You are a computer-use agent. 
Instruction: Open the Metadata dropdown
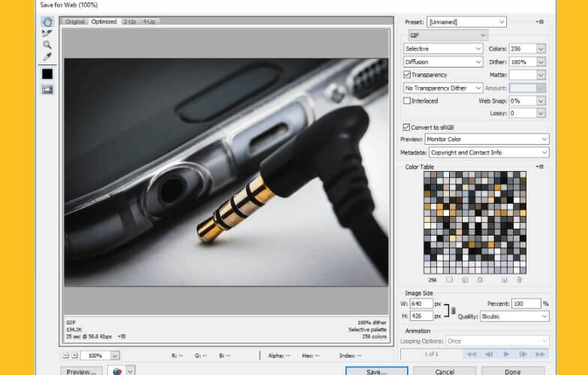489,152
